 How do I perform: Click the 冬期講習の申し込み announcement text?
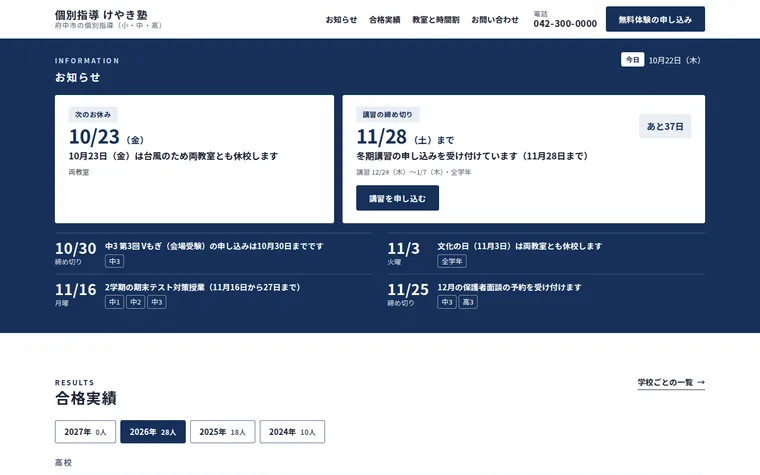coord(473,156)
